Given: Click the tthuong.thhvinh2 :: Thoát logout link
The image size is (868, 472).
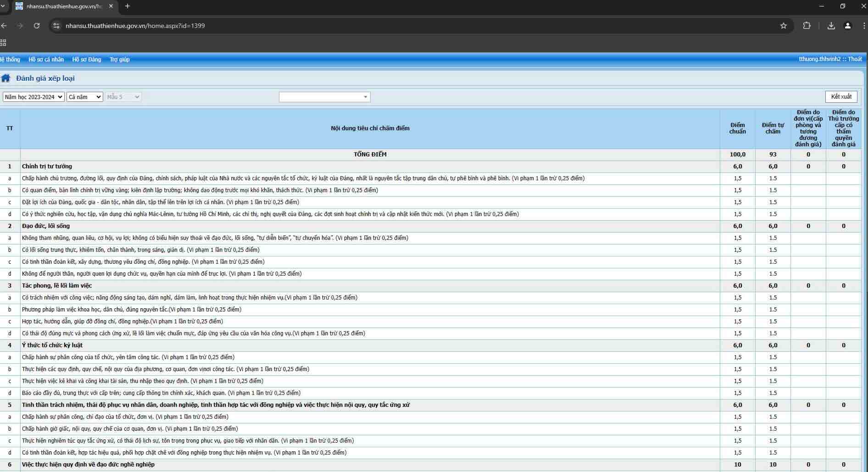Looking at the screenshot, I should pyautogui.click(x=830, y=59).
